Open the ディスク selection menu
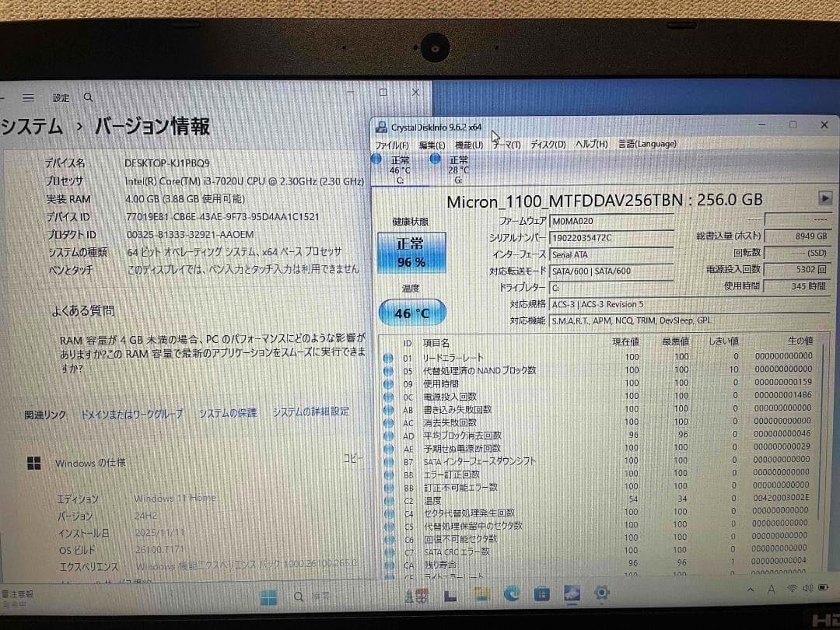Image resolution: width=840 pixels, height=630 pixels. (547, 144)
